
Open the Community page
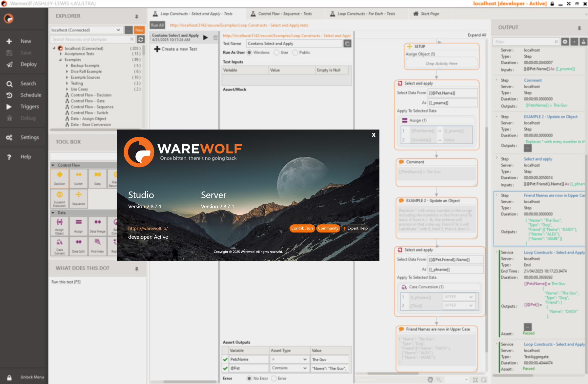[328, 228]
